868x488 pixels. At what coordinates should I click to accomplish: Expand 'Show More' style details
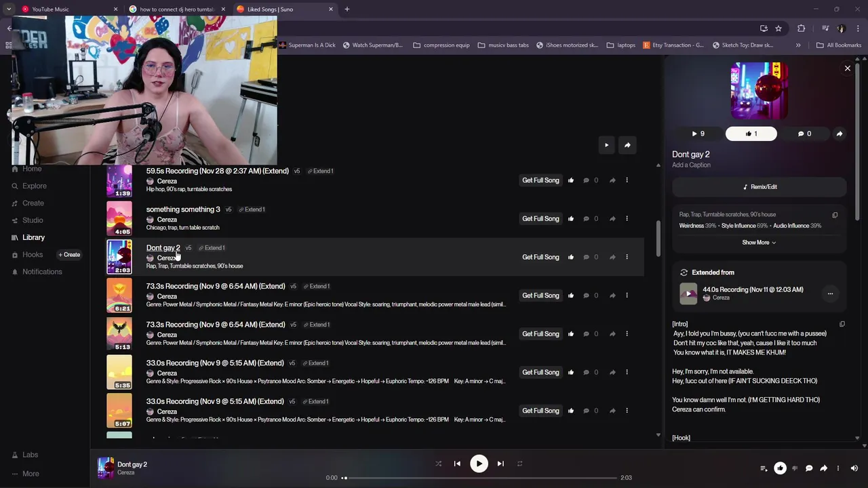coord(759,243)
